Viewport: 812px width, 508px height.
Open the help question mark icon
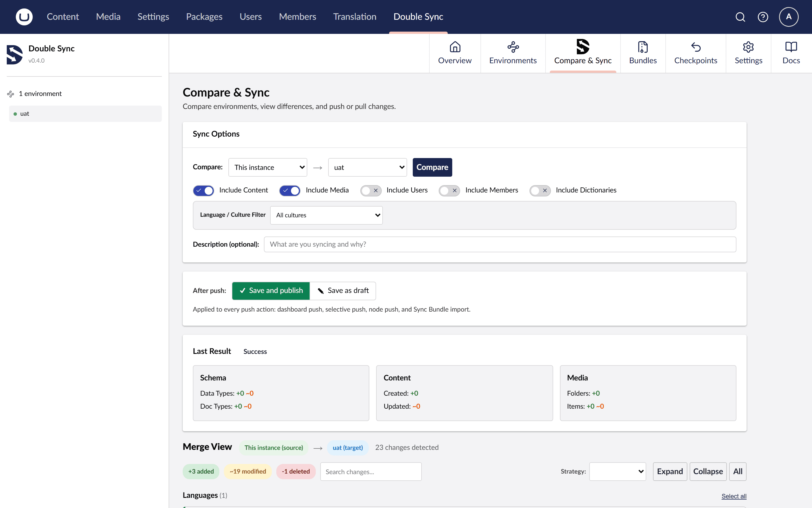coord(763,17)
